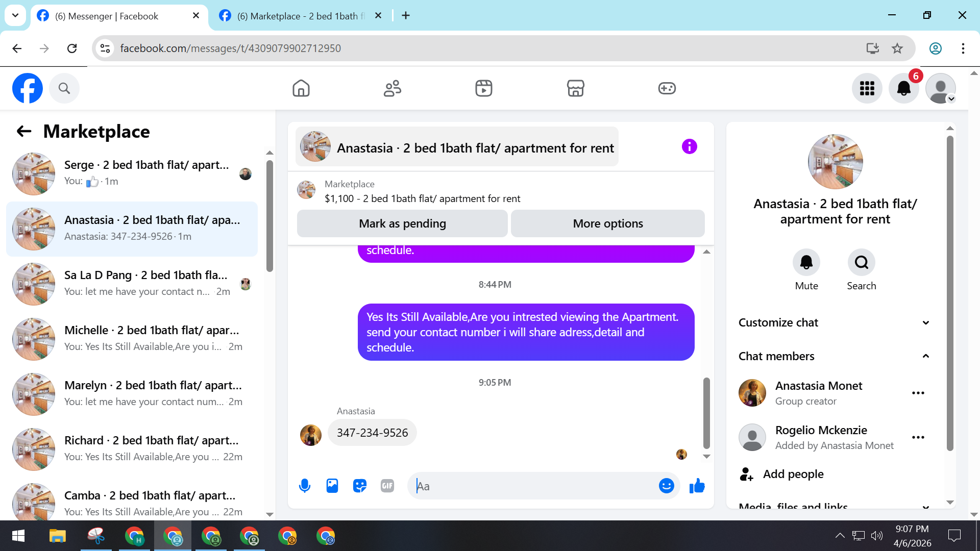Bookmark this page with the star icon
980x551 pixels.
897,48
